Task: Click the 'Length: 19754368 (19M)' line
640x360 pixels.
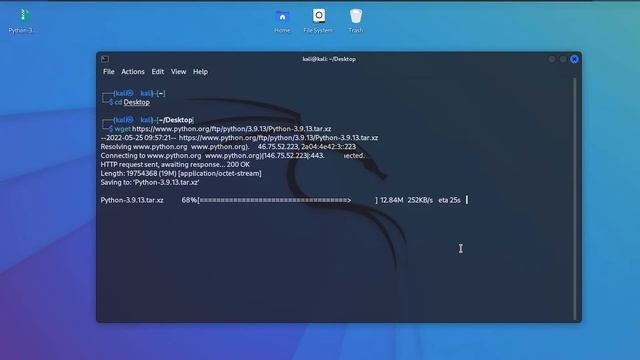Action: tap(181, 174)
